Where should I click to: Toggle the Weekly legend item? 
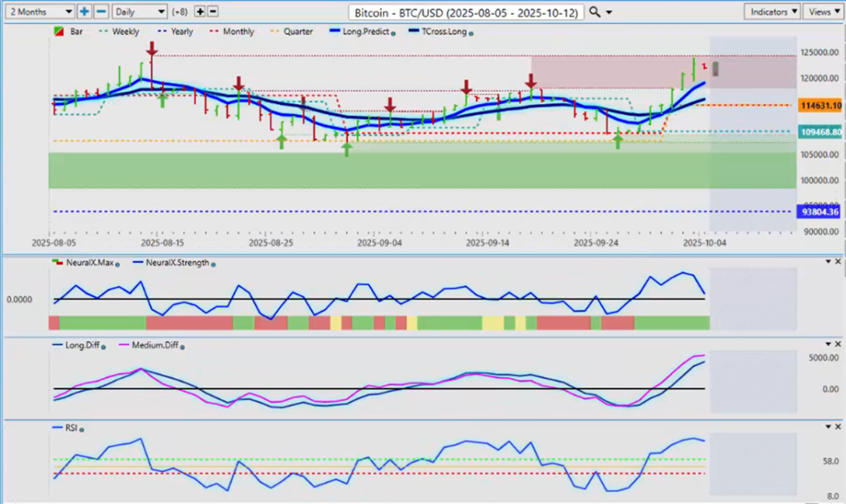coord(126,31)
